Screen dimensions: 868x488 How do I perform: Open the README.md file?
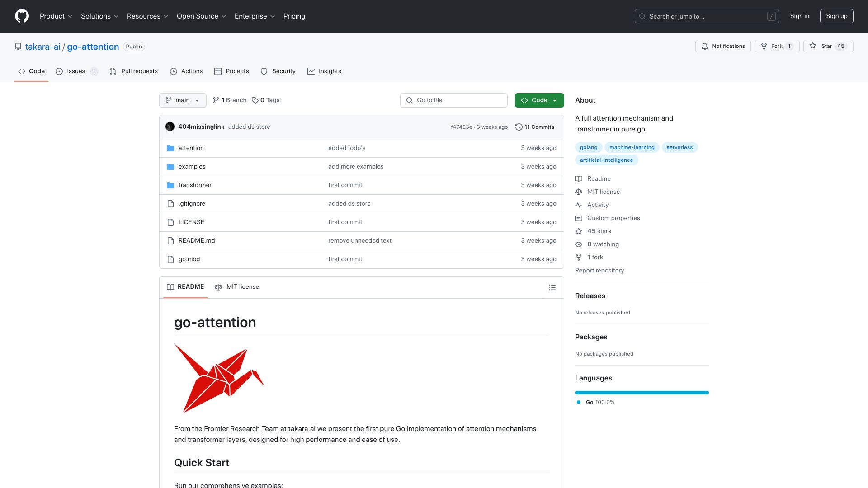click(197, 241)
